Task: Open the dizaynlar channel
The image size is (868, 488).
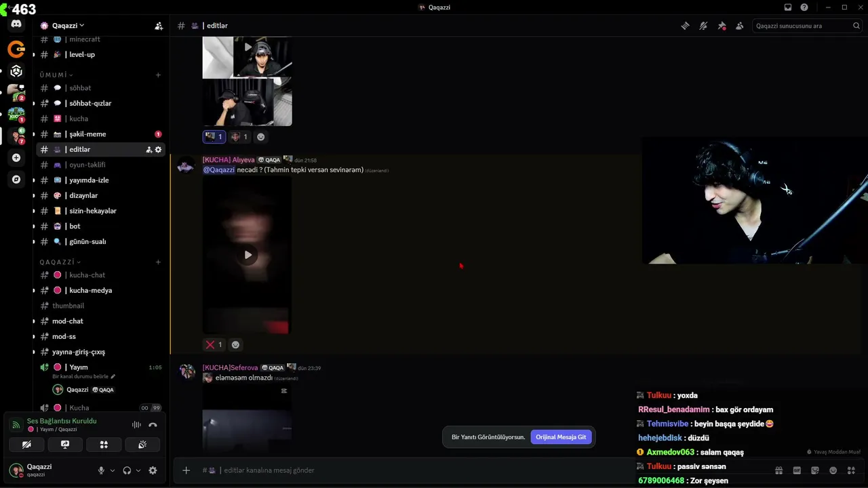Action: [x=100, y=196]
